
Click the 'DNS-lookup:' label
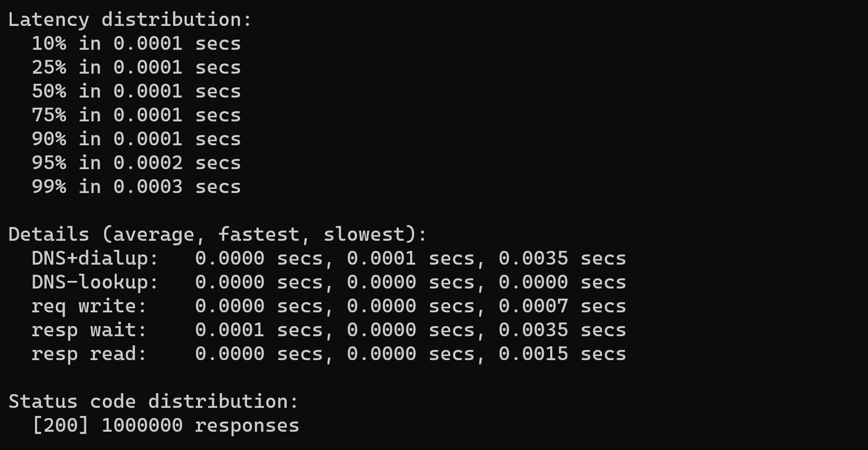(x=95, y=282)
